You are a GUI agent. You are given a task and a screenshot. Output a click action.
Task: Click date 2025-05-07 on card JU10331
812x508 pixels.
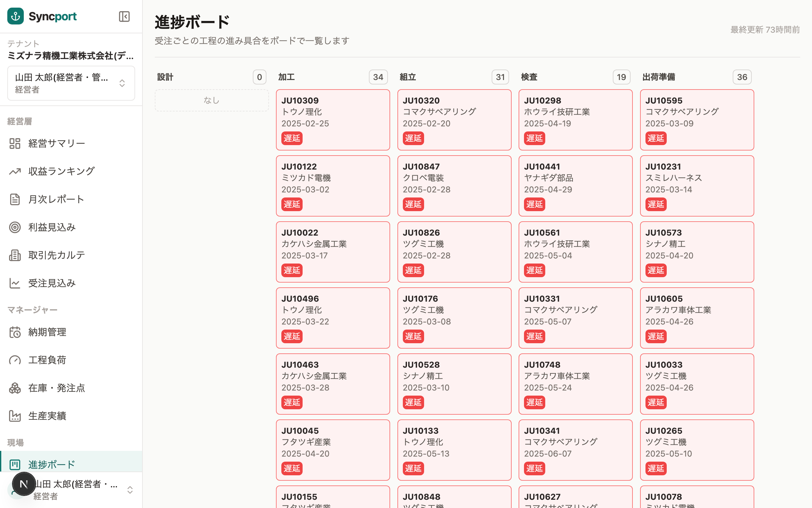coord(548,322)
